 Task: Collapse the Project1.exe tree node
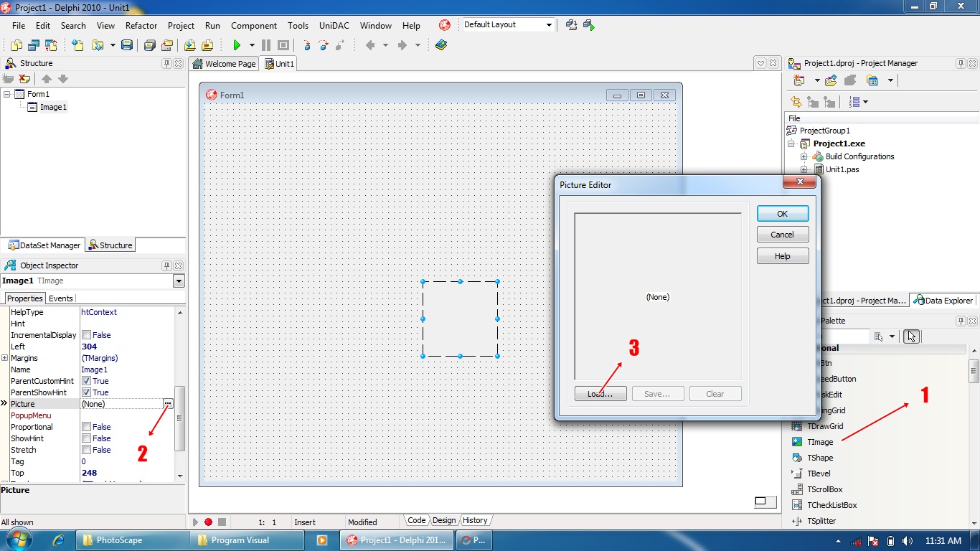(791, 143)
